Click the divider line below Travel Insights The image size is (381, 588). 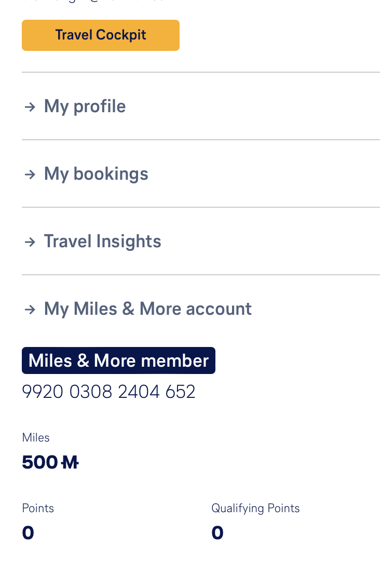click(x=200, y=275)
